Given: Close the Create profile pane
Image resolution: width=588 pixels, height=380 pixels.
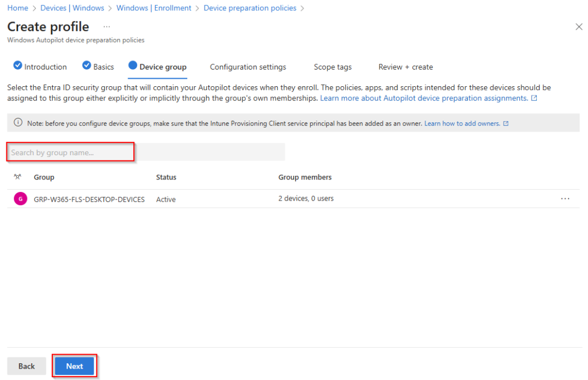Looking at the screenshot, I should click(578, 27).
